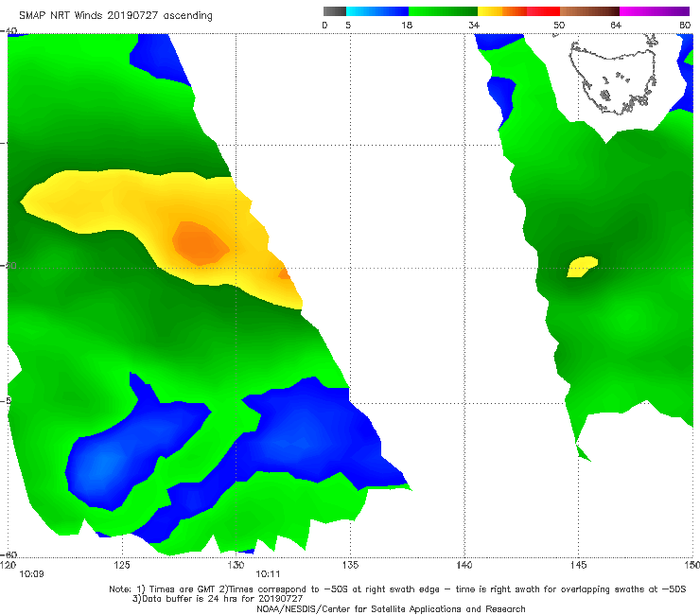Click the swath time label '10:11'
The image size is (700, 615).
tap(268, 574)
